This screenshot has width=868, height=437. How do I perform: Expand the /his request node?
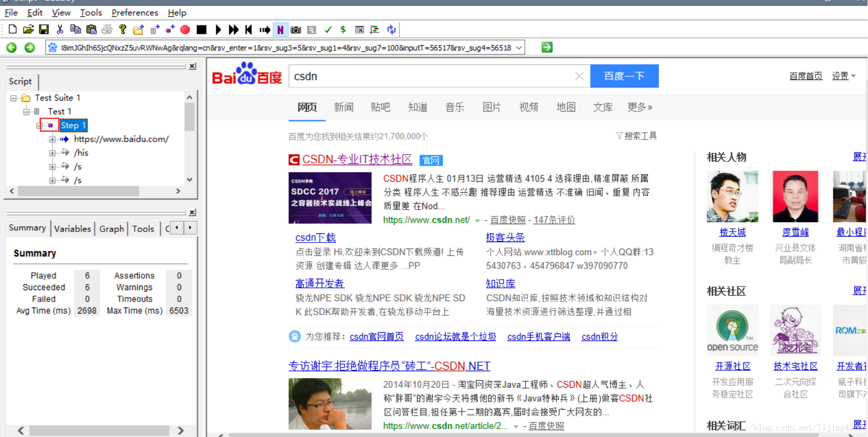(52, 153)
